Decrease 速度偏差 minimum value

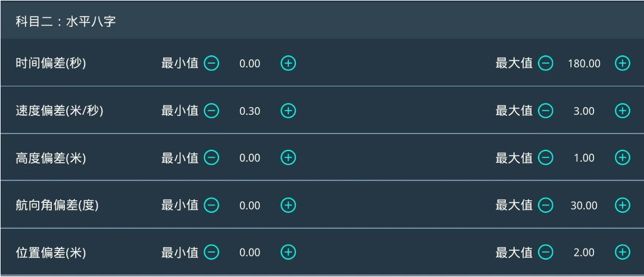212,111
